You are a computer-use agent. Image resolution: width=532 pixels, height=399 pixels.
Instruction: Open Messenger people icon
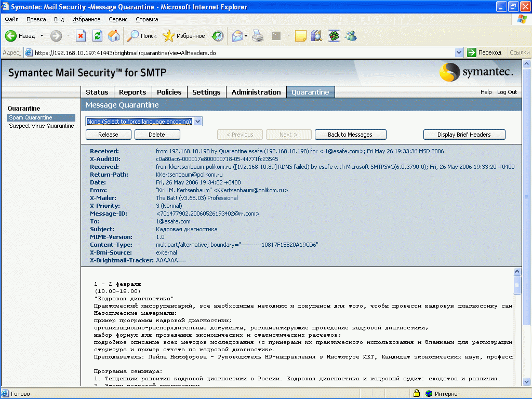pyautogui.click(x=351, y=36)
